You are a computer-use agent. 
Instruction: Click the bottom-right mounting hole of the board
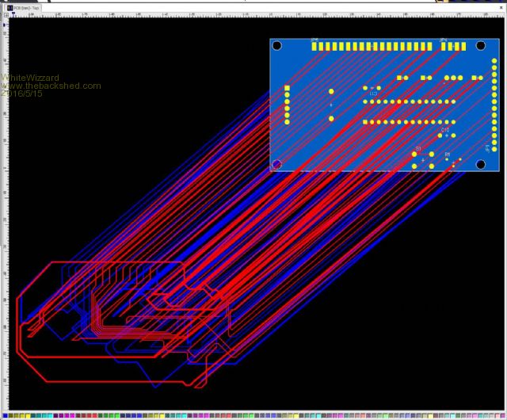coord(480,164)
